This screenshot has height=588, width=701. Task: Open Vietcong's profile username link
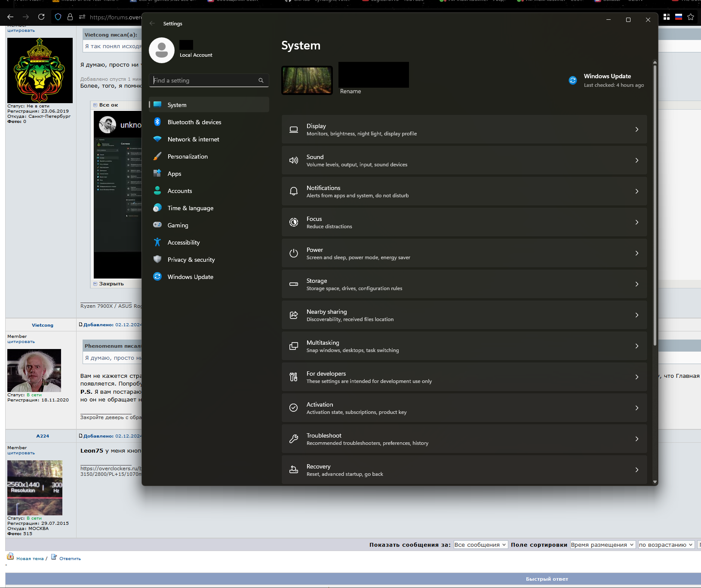click(x=43, y=325)
